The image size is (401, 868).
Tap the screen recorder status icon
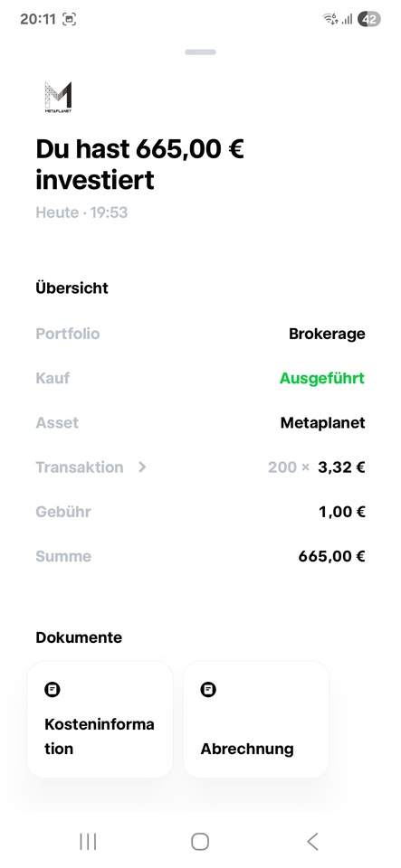(x=69, y=19)
